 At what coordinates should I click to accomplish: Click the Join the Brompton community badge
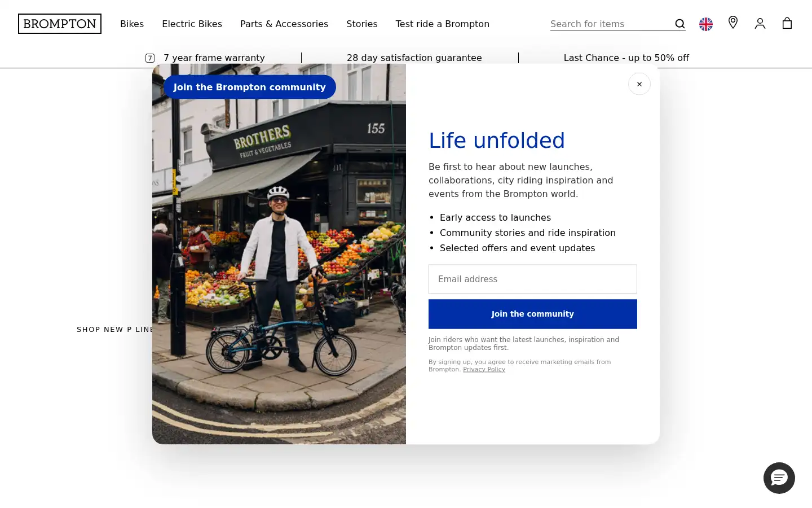250,87
